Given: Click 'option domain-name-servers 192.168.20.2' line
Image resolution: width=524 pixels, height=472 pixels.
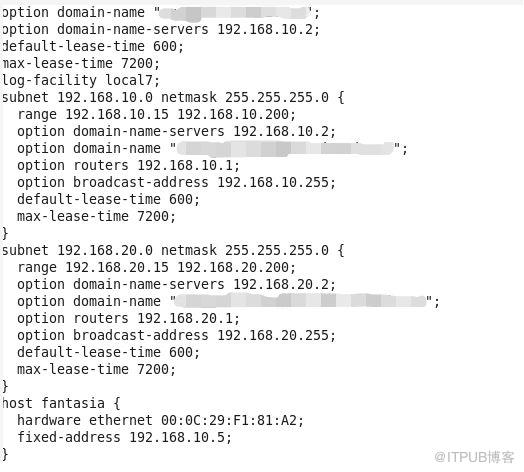Looking at the screenshot, I should click(x=176, y=285).
